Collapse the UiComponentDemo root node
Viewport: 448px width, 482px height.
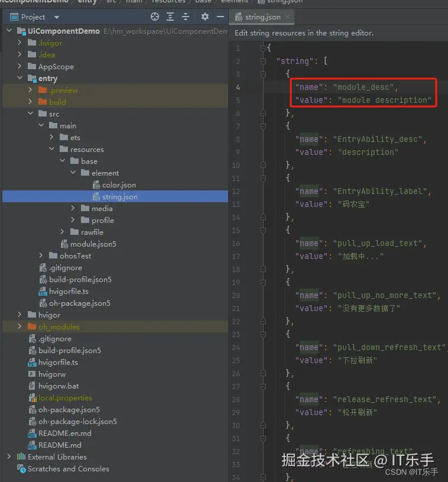[9, 30]
